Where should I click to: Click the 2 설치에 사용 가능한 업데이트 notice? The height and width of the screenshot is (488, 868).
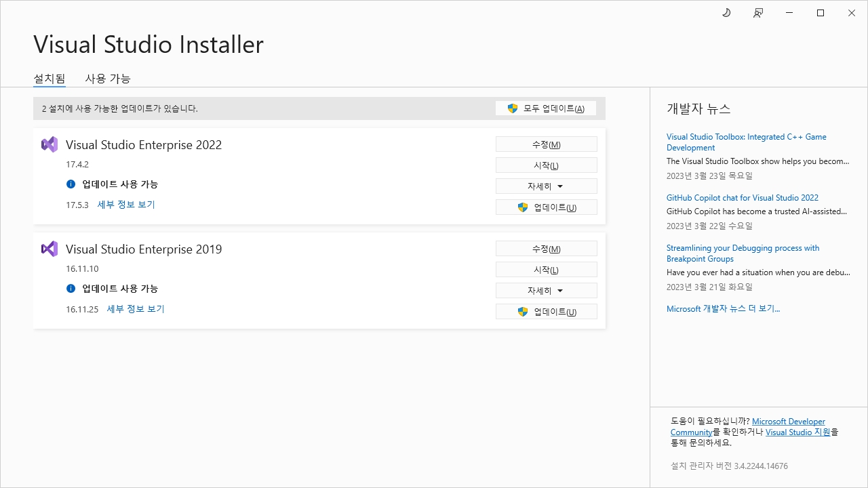pos(120,108)
